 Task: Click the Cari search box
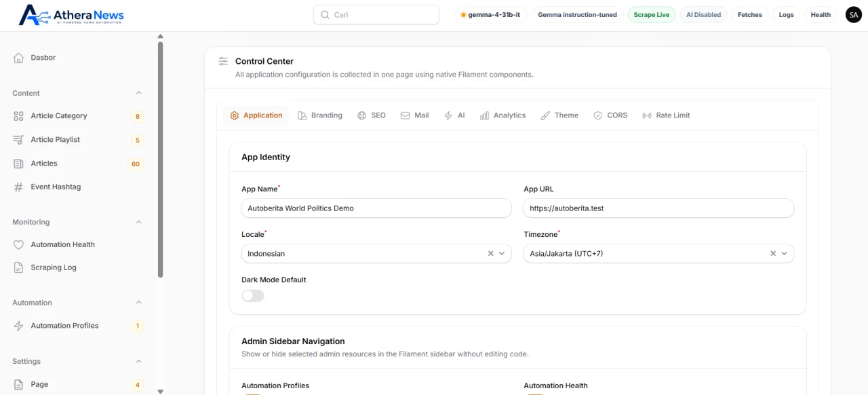pyautogui.click(x=376, y=14)
